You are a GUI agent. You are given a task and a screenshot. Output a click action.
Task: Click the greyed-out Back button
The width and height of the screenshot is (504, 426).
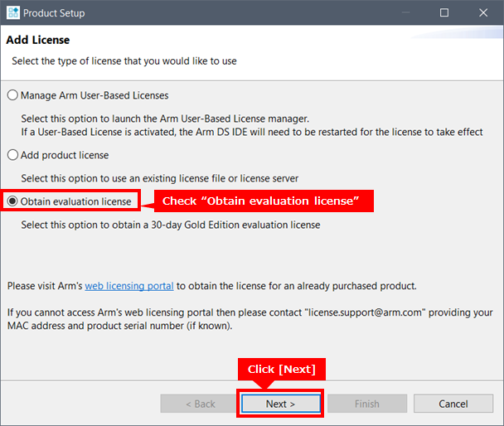pos(199,404)
